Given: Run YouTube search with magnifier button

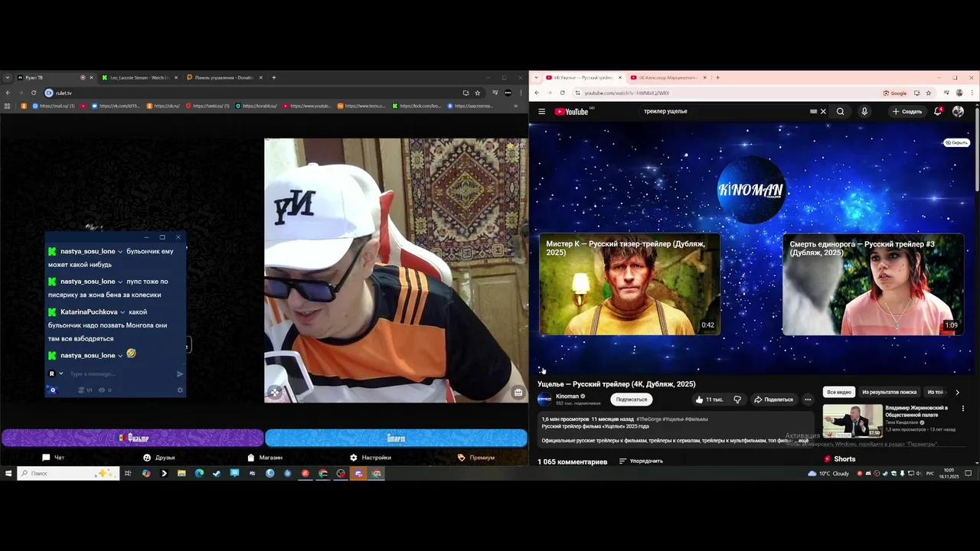Looking at the screenshot, I should [x=840, y=112].
